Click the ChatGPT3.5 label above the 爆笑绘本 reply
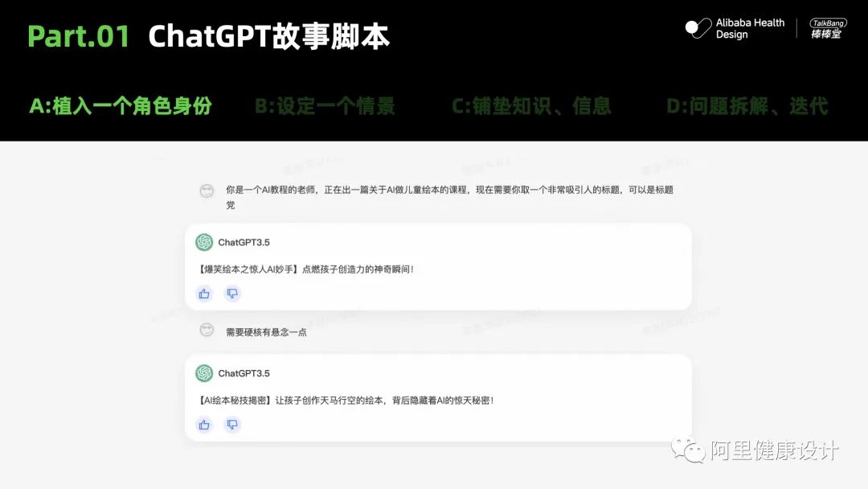868x489 pixels. 244,243
